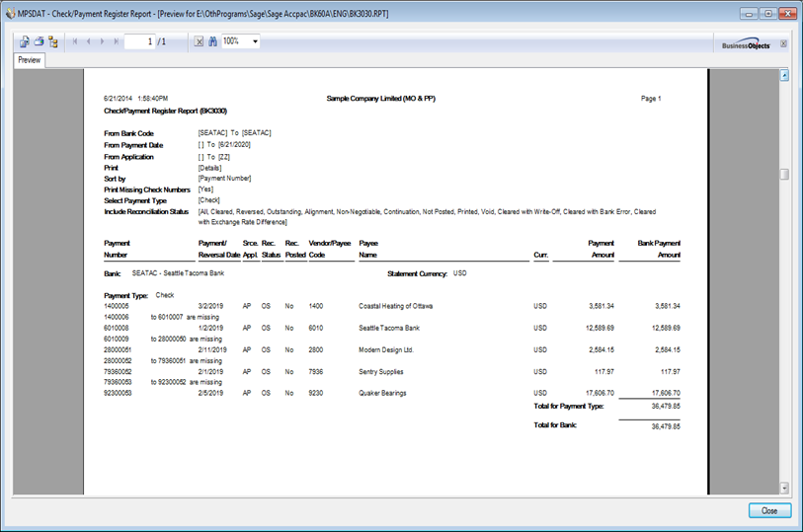Click report title Check/Payment Register Report (BK3030)
Viewport: 803px width, 532px height.
pos(165,111)
